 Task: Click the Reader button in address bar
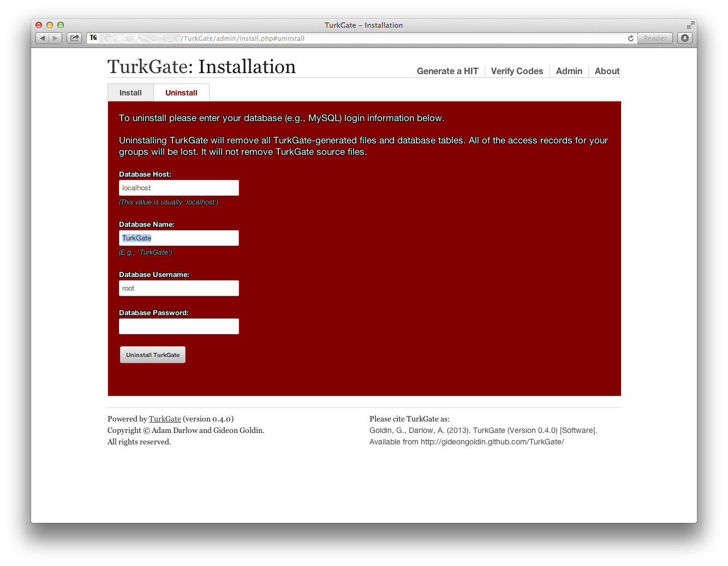point(654,38)
